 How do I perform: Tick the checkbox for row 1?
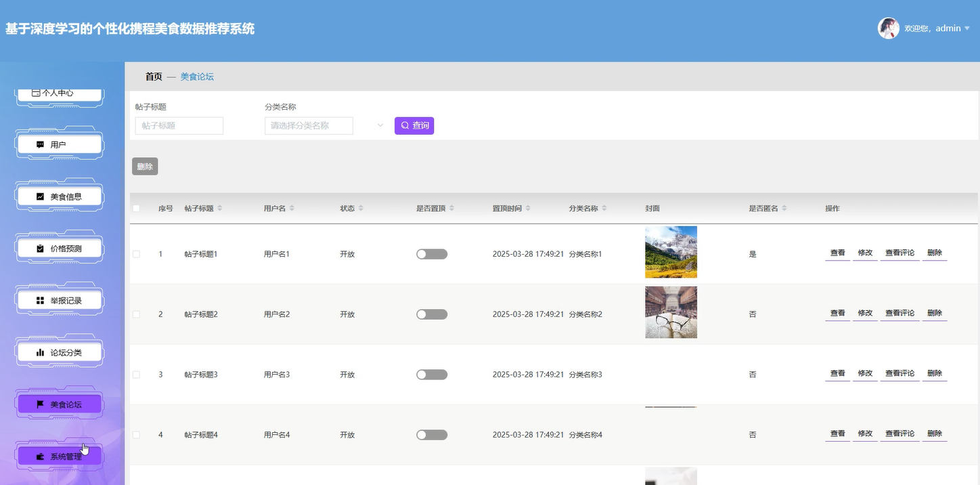click(x=136, y=254)
